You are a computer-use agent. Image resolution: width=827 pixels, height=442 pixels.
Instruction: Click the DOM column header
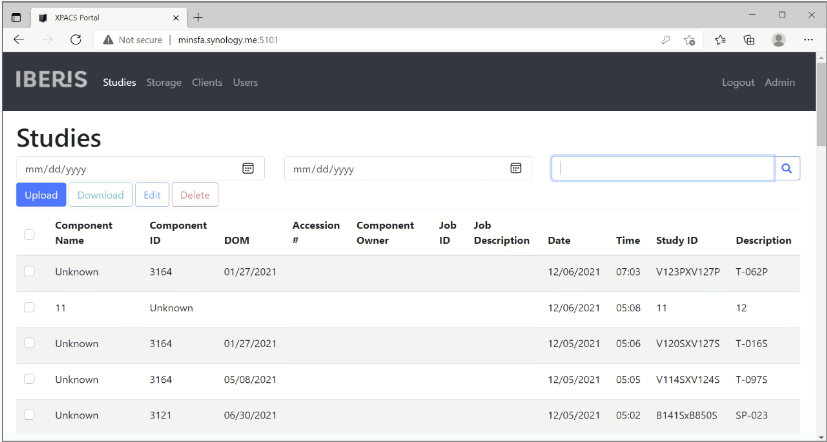coord(237,241)
